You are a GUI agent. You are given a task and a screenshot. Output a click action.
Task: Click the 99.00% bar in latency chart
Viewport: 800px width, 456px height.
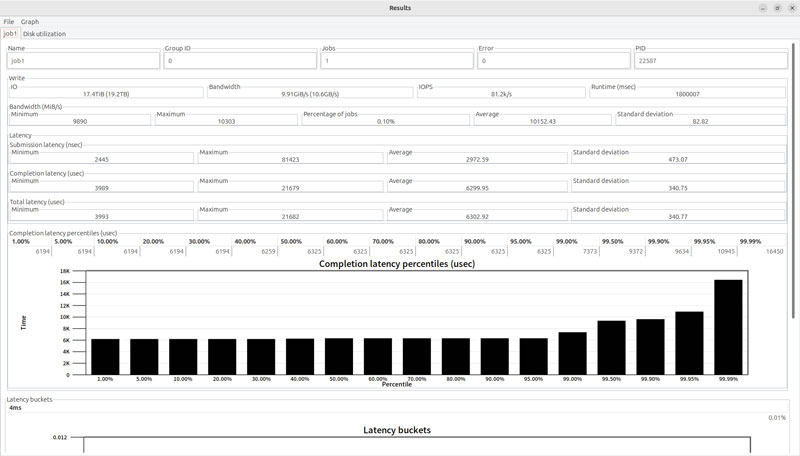click(572, 353)
